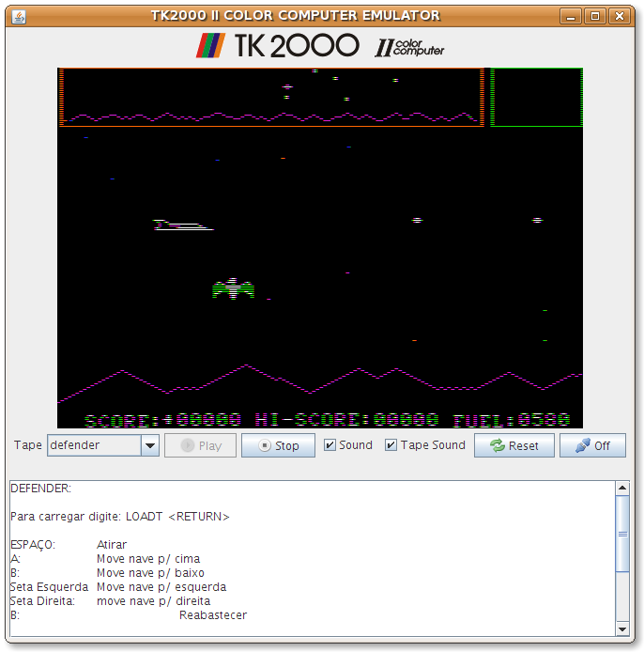Click 'Seta Direita:' instruction label
This screenshot has width=644, height=652.
tap(42, 601)
